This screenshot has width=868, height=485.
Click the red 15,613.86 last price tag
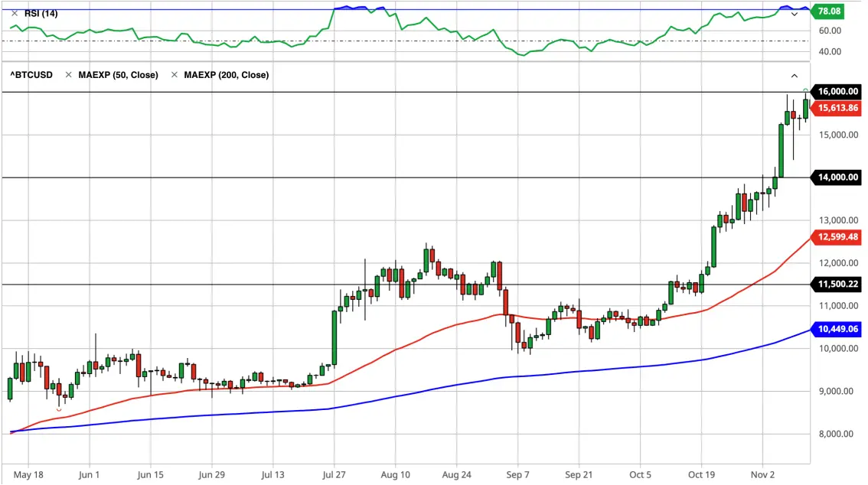837,108
